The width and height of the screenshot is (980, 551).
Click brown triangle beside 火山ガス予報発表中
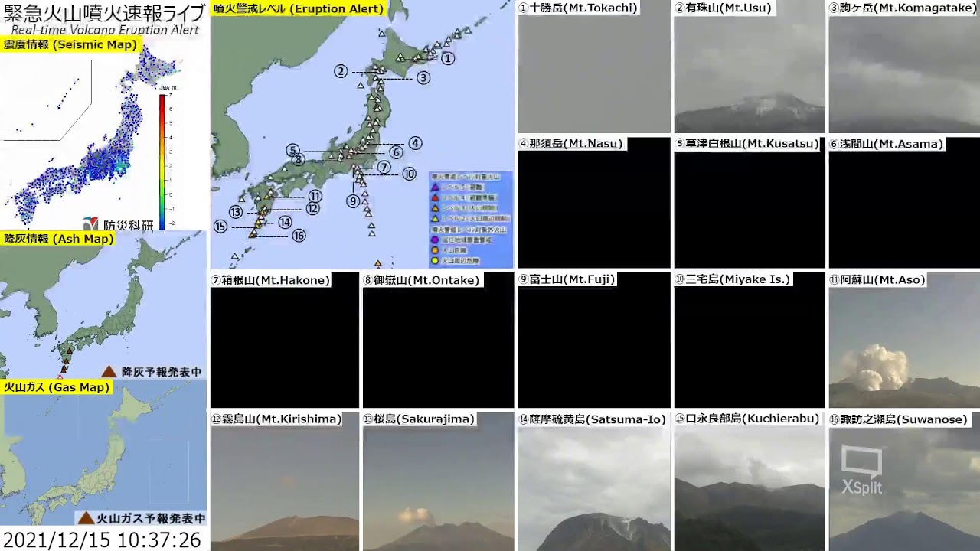(x=87, y=517)
